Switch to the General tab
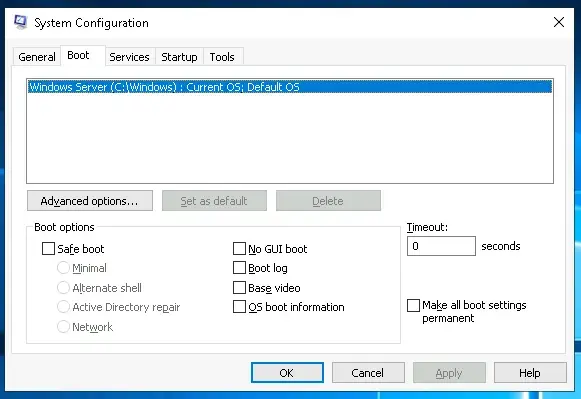Screen dimensions: 581x399 [37, 57]
